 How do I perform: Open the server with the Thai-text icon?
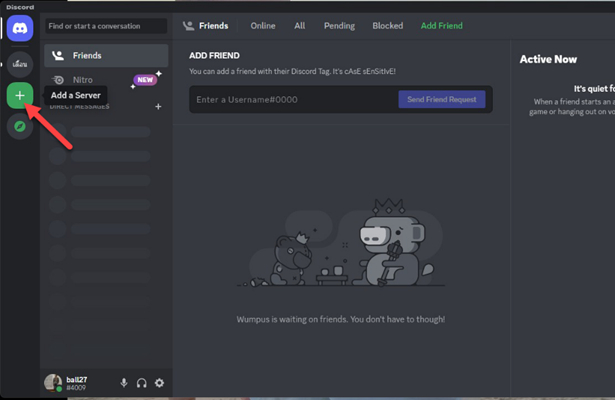[x=20, y=64]
